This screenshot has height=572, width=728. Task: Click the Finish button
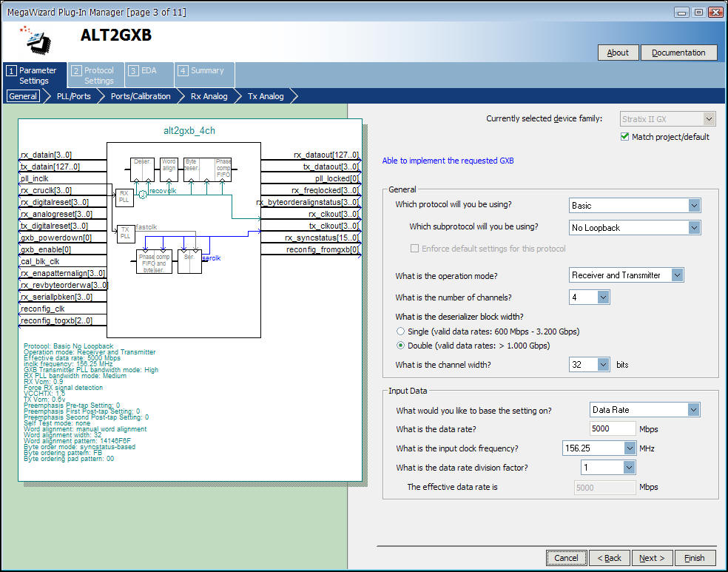[695, 558]
